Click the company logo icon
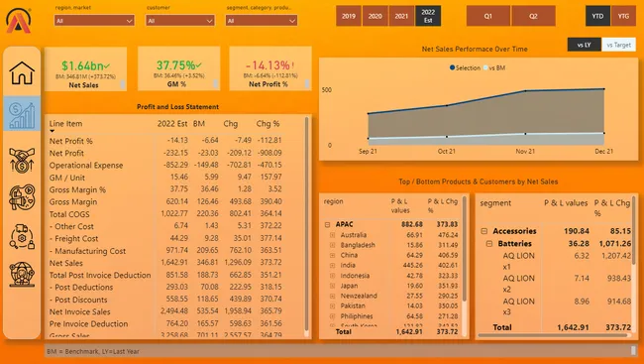644x364 pixels. (19, 21)
